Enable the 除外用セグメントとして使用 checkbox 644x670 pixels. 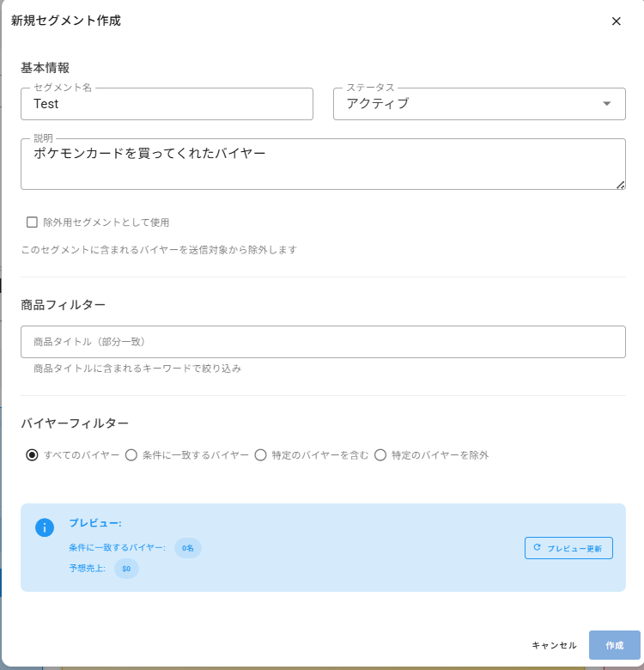33,222
